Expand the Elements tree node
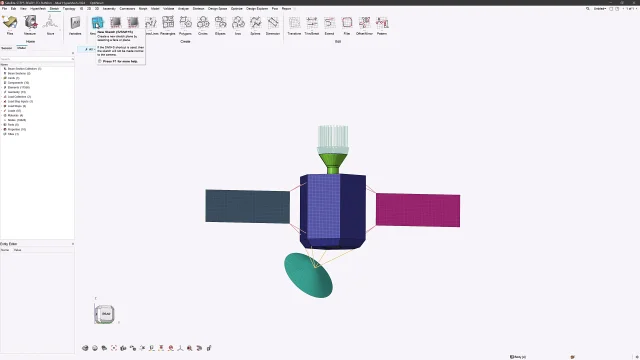Screen dimensions: 640x360 (2, 87)
